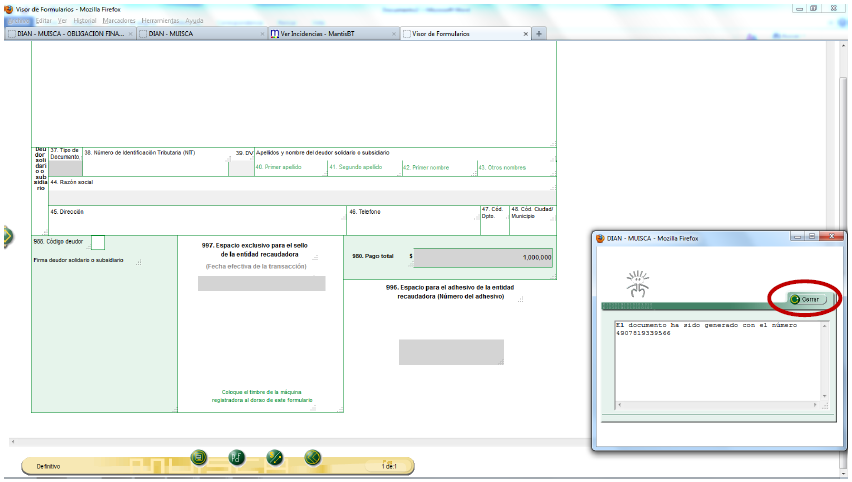Click the Firefox icon in main title bar
Screen dimensions: 852x482
(x=9, y=9)
